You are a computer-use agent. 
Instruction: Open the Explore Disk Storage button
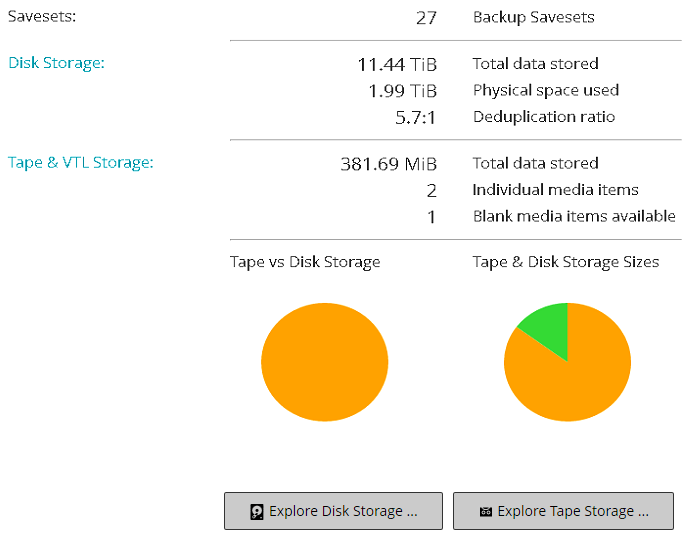point(333,511)
